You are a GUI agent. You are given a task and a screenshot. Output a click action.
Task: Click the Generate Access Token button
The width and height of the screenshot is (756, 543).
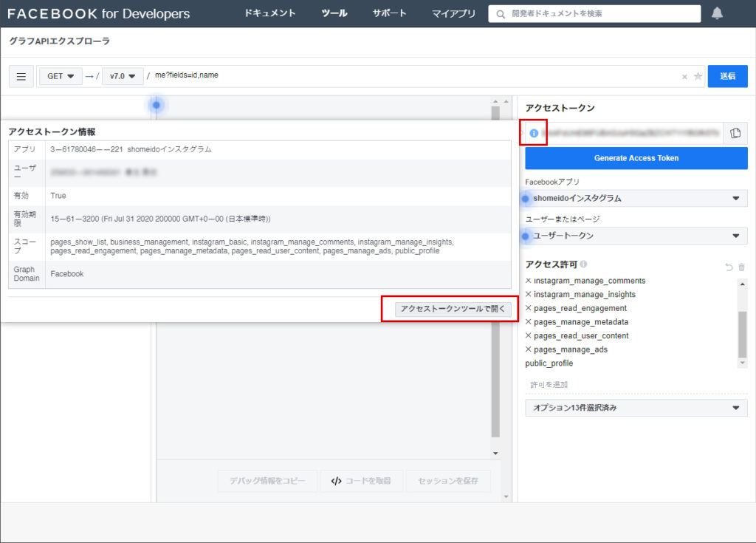tap(636, 158)
